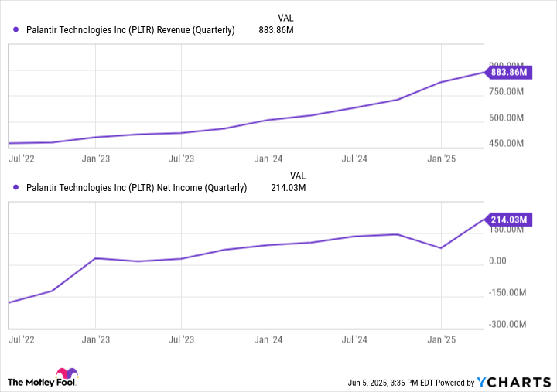Click Jan '24 on the net income chart axis
The width and height of the screenshot is (557, 392).
point(268,339)
